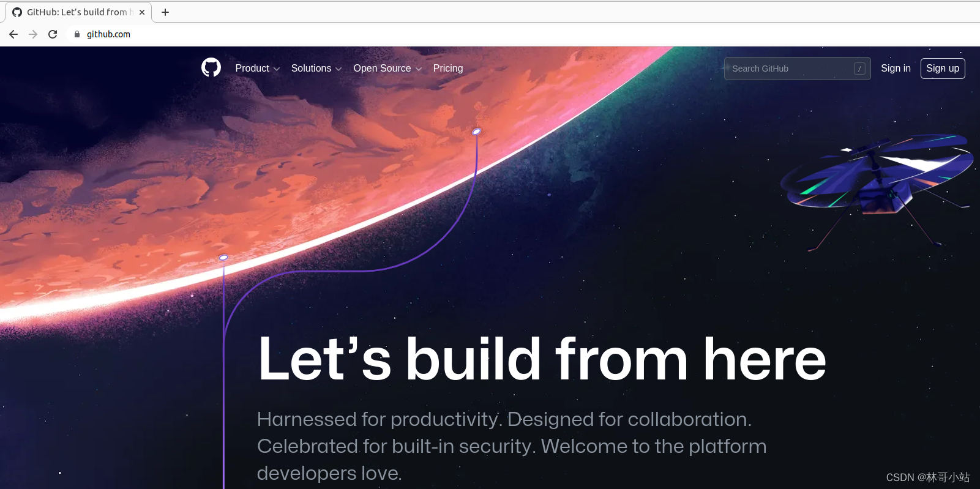980x489 pixels.
Task: Click the Sign up button
Action: tap(943, 69)
